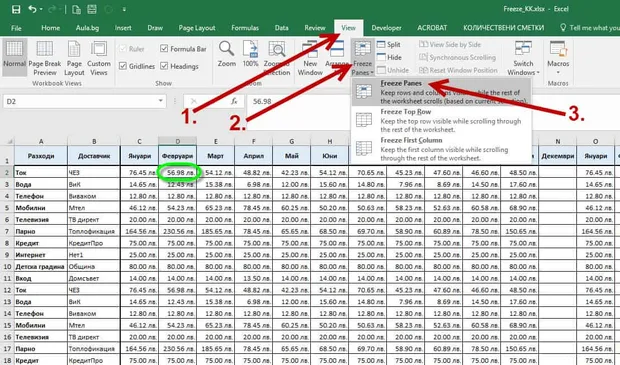Viewport: 620px width, 365px height.
Task: Click the Split window button
Action: (x=389, y=45)
